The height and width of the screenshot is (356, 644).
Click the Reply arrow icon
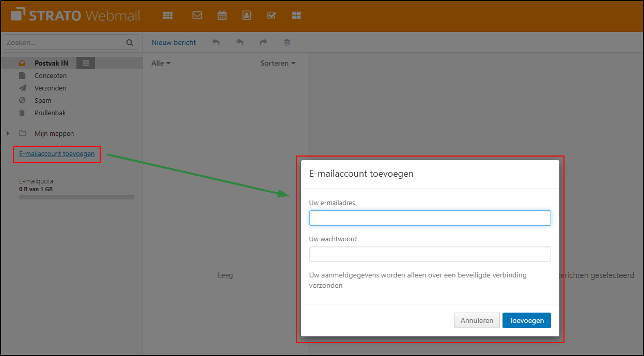click(216, 42)
